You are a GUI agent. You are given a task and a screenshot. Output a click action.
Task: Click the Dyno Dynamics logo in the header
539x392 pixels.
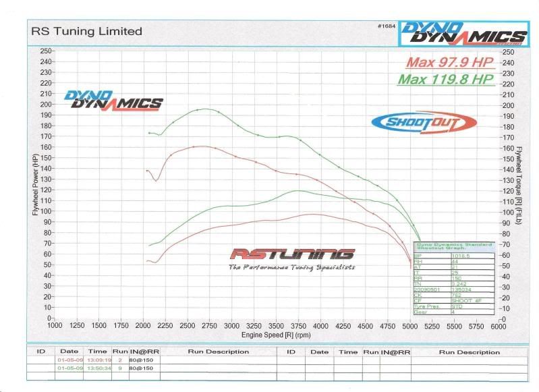coord(464,34)
